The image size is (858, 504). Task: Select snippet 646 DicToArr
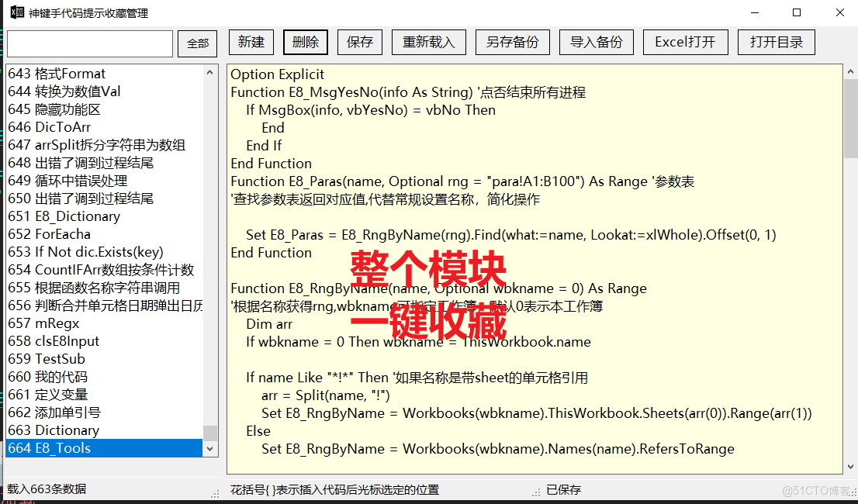[93, 126]
